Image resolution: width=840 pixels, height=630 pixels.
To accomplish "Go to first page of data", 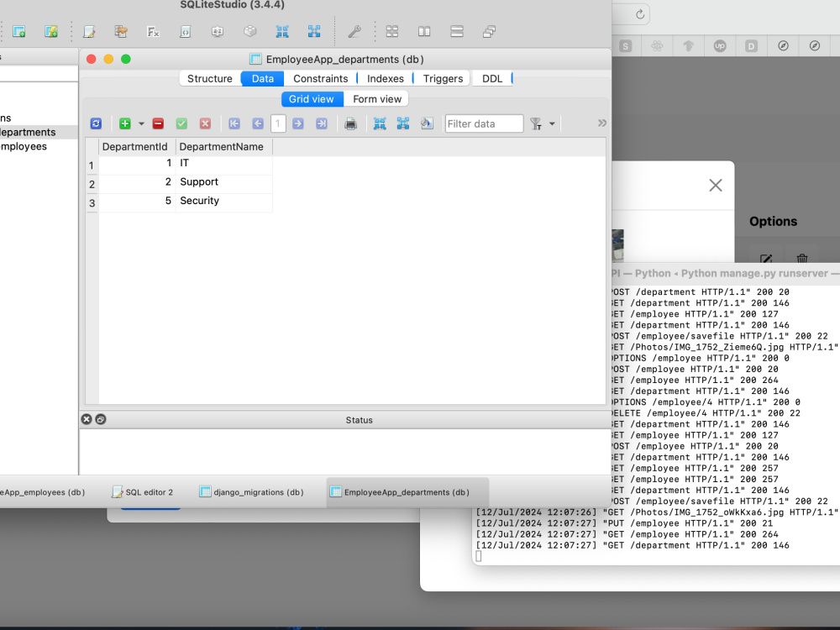I will coord(234,123).
